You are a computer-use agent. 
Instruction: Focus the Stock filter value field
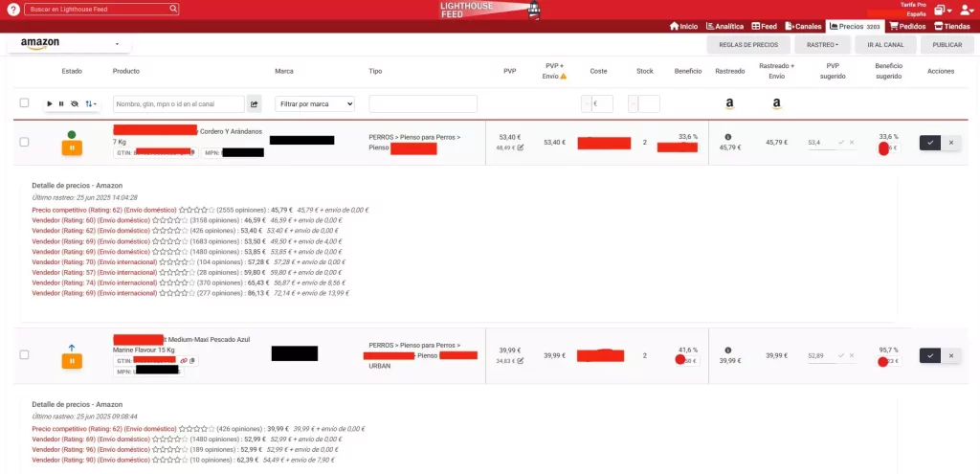click(x=649, y=103)
